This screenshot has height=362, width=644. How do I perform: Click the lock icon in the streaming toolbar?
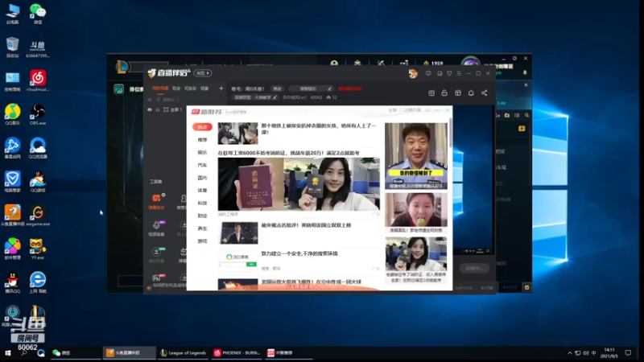(444, 93)
